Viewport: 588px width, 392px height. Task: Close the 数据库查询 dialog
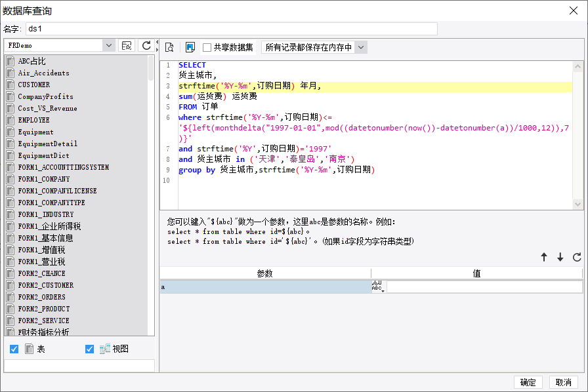pos(574,10)
